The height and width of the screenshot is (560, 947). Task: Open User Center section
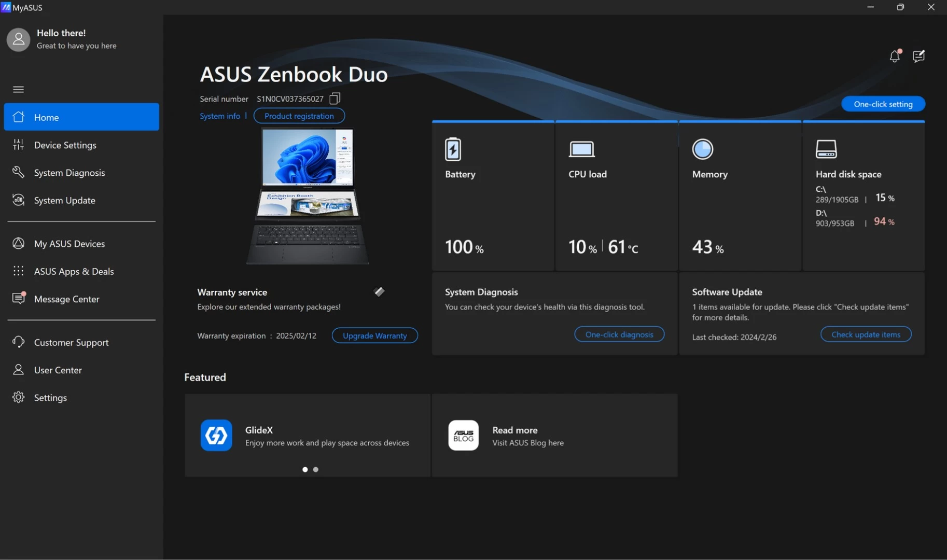click(x=81, y=370)
